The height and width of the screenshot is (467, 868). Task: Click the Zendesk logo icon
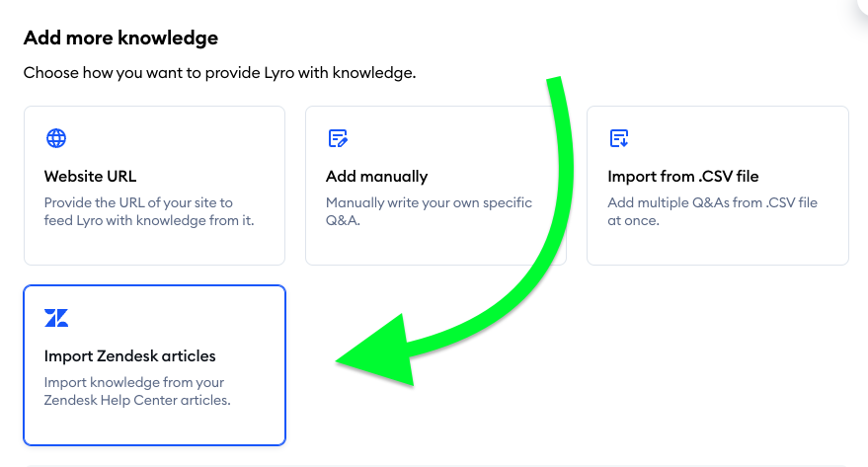(x=56, y=318)
